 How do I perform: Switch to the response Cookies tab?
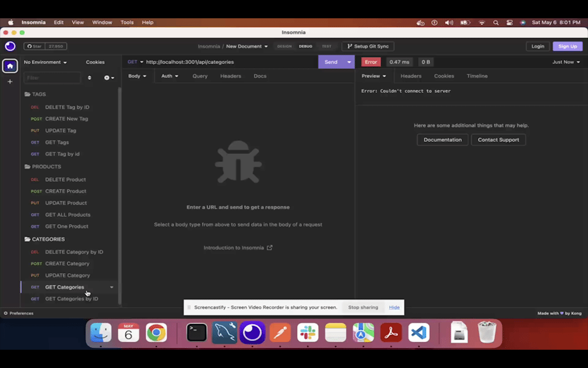click(x=444, y=76)
